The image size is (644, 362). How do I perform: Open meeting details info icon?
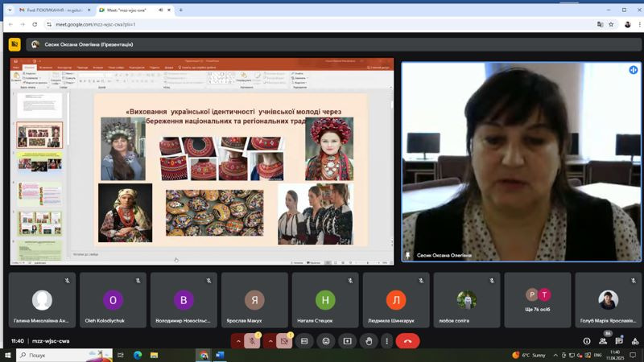pos(587,341)
